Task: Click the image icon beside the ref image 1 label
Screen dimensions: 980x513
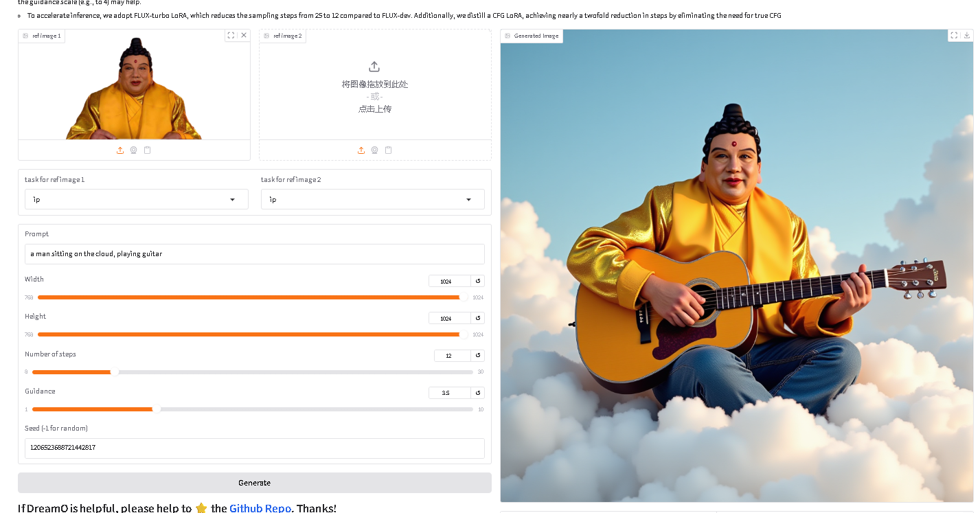Action: tap(25, 36)
